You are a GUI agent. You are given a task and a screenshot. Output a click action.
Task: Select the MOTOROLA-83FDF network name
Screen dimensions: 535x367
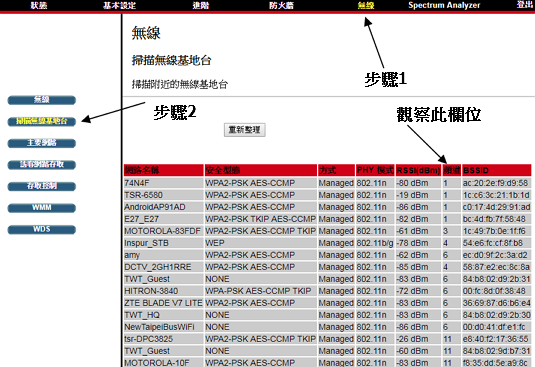coord(162,231)
